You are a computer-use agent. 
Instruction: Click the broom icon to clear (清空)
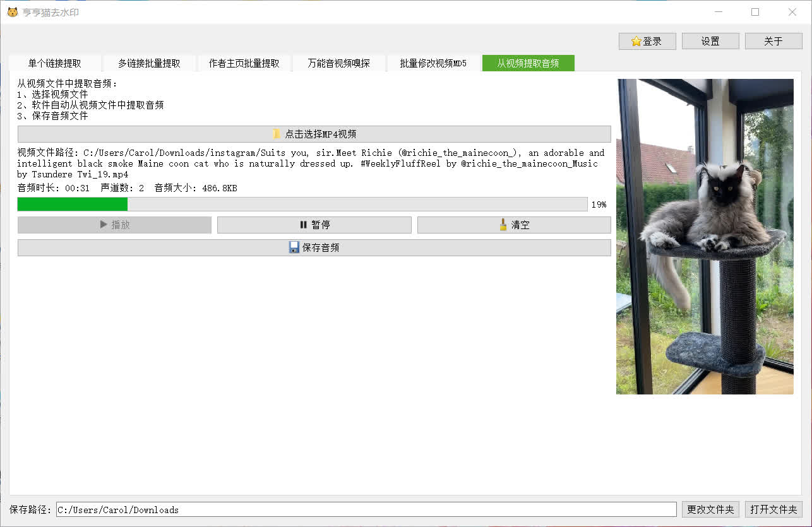pos(503,225)
